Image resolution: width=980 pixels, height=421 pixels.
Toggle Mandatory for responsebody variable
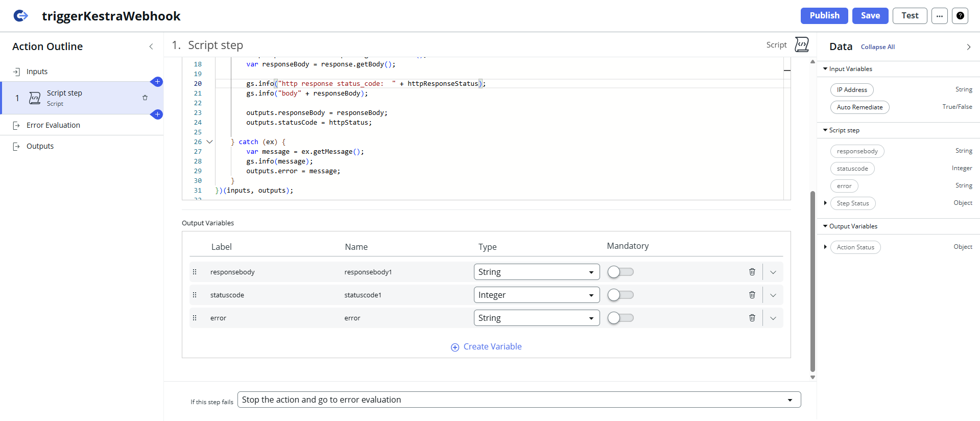620,272
